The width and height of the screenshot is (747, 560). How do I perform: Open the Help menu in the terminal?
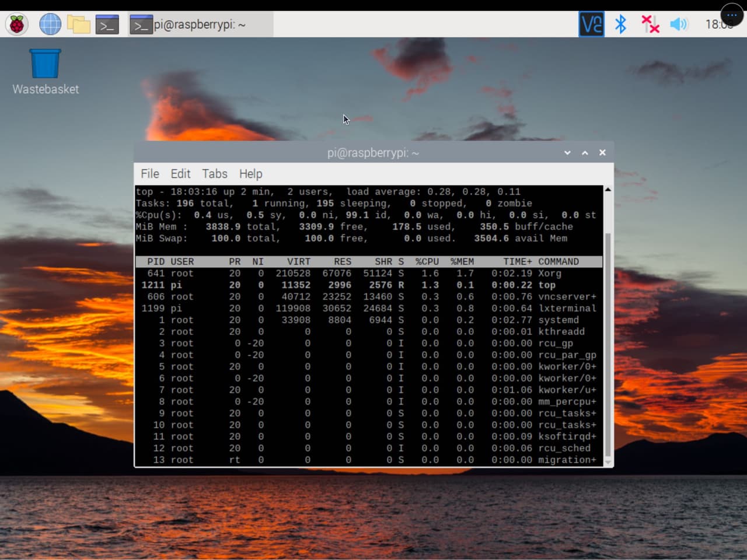click(250, 174)
